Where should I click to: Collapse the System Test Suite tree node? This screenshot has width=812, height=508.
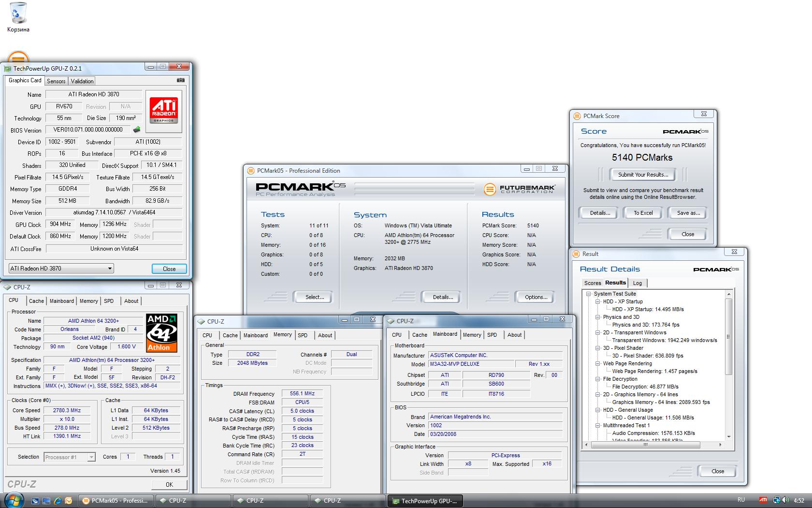pyautogui.click(x=588, y=294)
